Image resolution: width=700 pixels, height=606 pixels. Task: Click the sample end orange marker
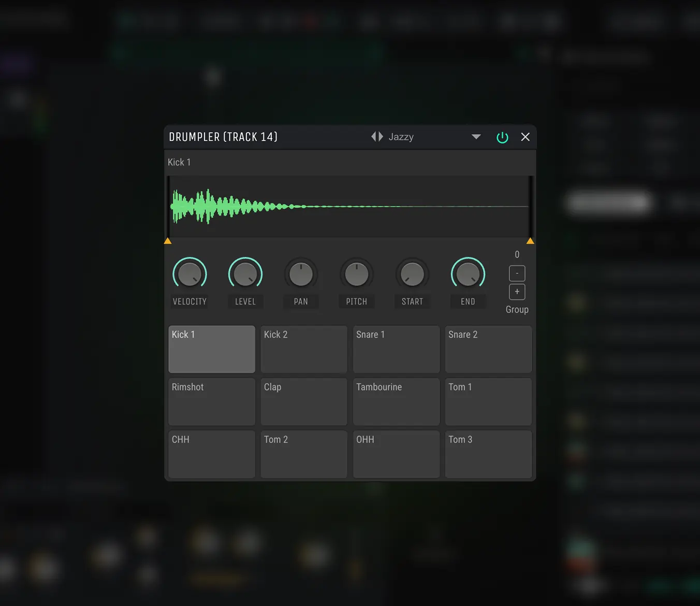click(x=530, y=241)
